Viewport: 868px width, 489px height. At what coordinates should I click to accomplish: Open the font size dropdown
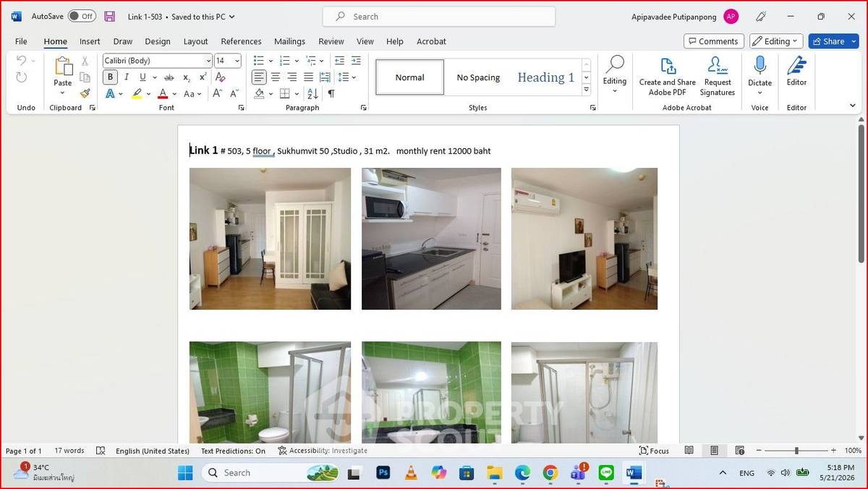coord(237,61)
